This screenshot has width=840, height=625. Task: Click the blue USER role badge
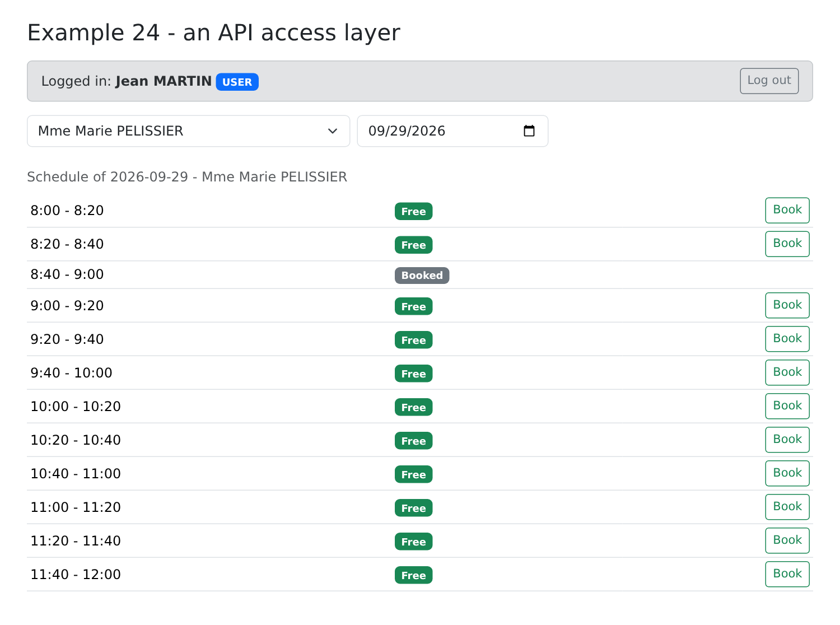pos(237,82)
